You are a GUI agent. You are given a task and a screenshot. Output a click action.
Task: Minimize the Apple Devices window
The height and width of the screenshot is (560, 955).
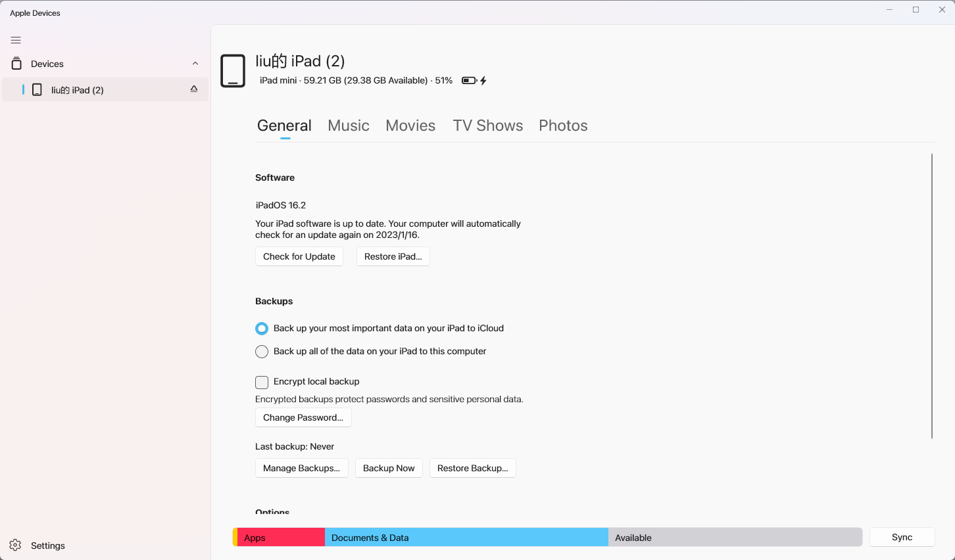889,10
